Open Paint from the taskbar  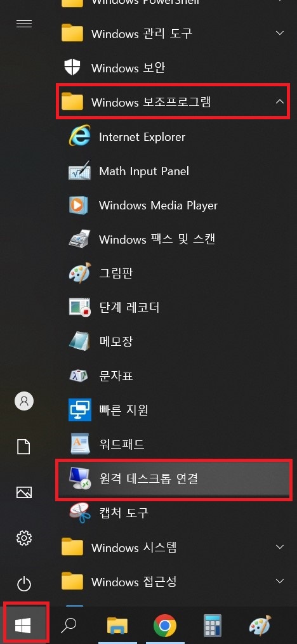(x=260, y=626)
